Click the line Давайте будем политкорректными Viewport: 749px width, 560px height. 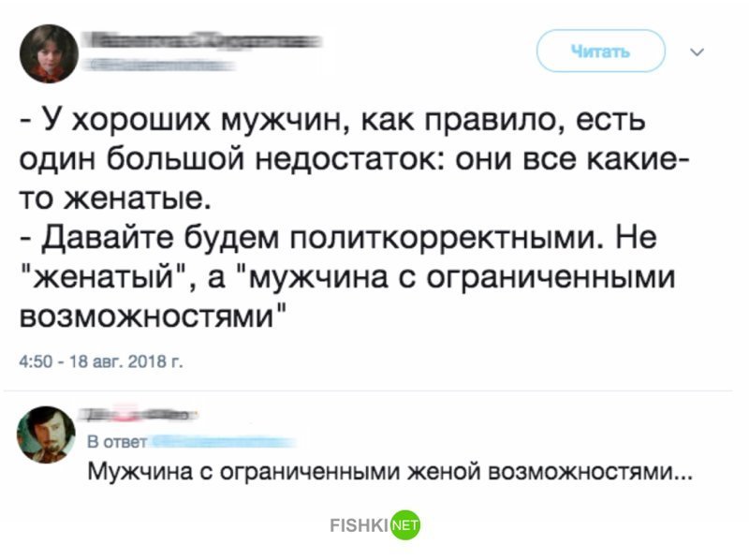click(x=339, y=238)
